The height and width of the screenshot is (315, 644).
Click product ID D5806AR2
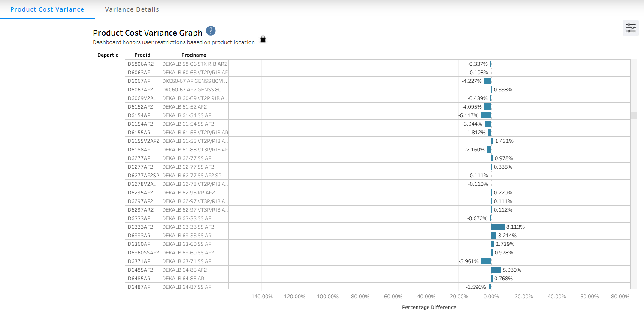(140, 64)
